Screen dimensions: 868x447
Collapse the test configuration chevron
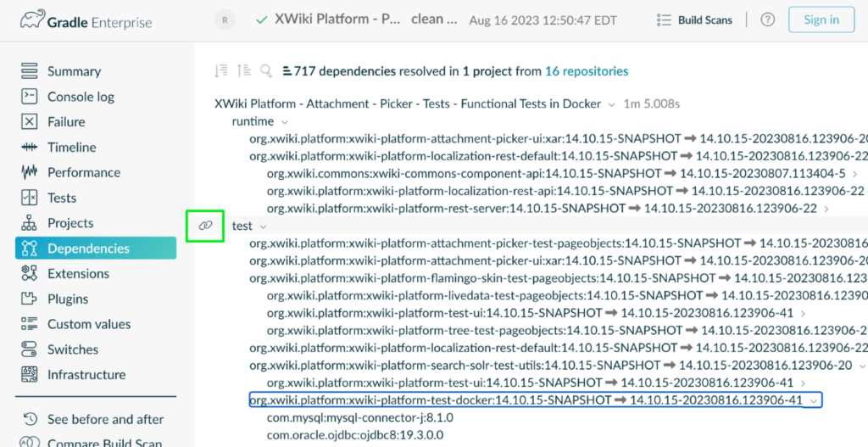pos(263,226)
